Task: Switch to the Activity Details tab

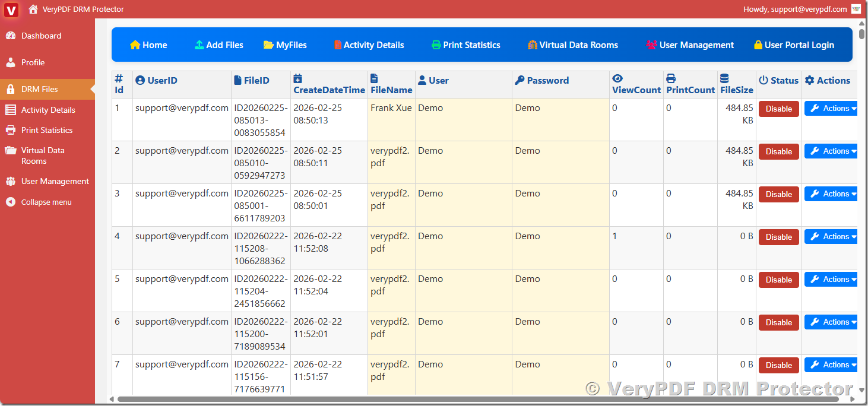Action: tap(369, 45)
